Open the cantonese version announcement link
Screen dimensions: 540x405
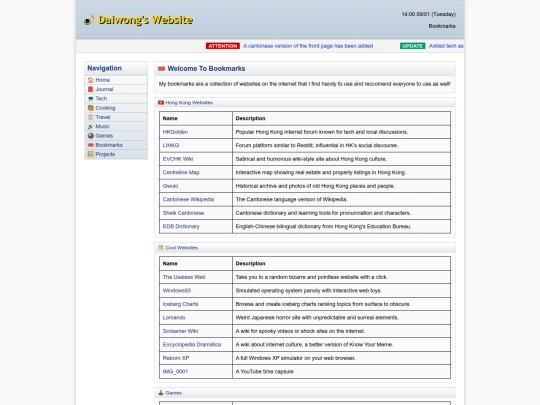[308, 46]
